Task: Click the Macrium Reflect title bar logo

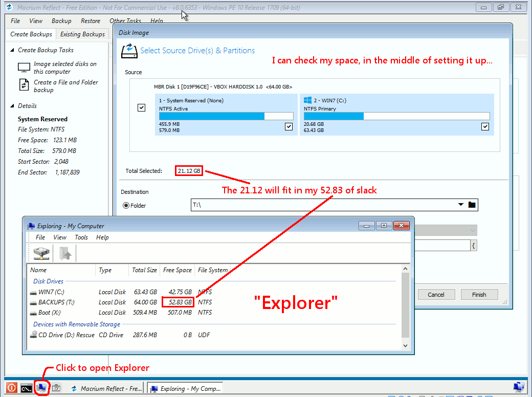Action: [9, 7]
